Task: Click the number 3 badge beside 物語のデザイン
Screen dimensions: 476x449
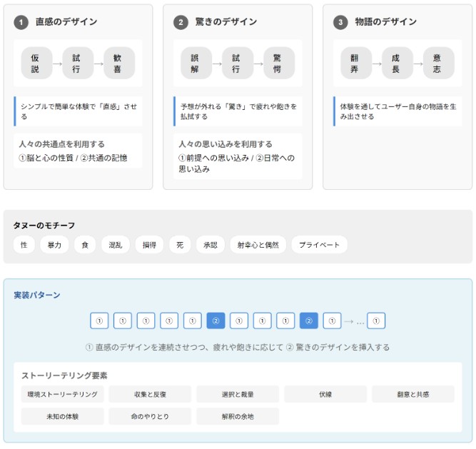Action: click(x=340, y=22)
